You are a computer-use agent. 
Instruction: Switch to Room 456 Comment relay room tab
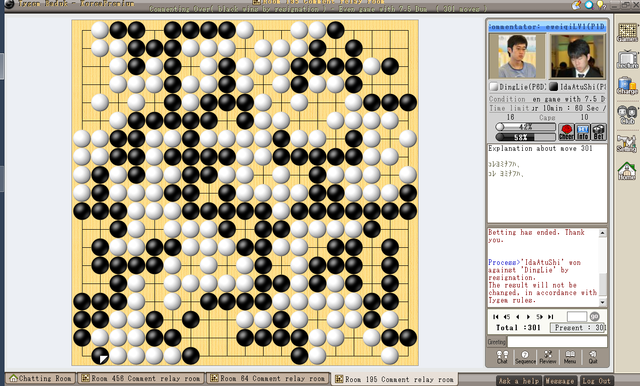click(x=141, y=378)
